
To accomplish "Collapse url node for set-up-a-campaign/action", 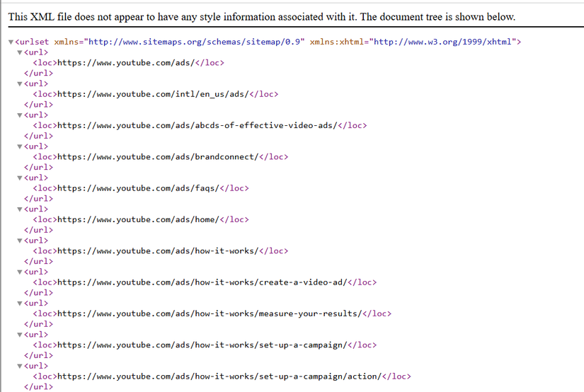I will [20, 367].
